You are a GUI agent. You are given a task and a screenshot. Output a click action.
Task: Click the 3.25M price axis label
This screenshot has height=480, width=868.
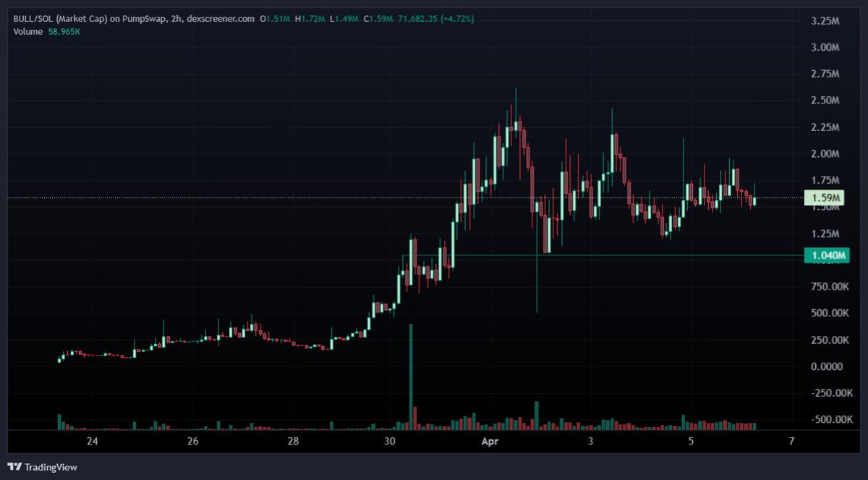tap(825, 21)
